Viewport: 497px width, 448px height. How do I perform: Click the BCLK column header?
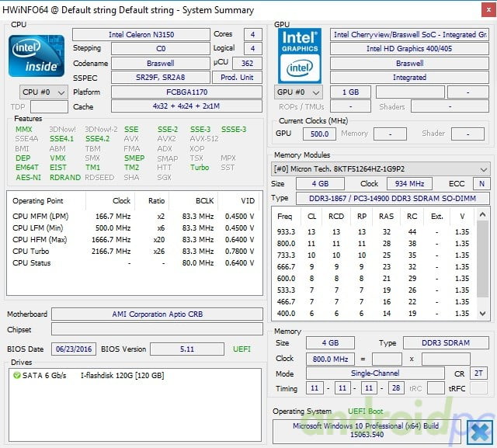pos(193,200)
